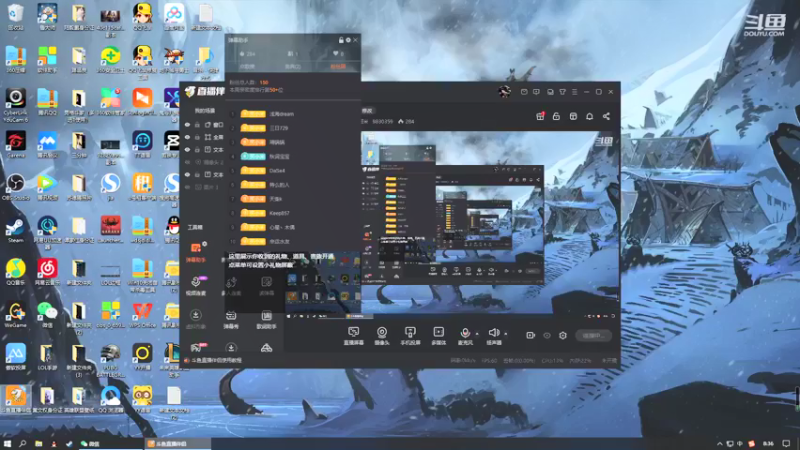Open the 弹幕助手 tool in toolbox
Image resolution: width=800 pixels, height=450 pixels.
pyautogui.click(x=195, y=252)
